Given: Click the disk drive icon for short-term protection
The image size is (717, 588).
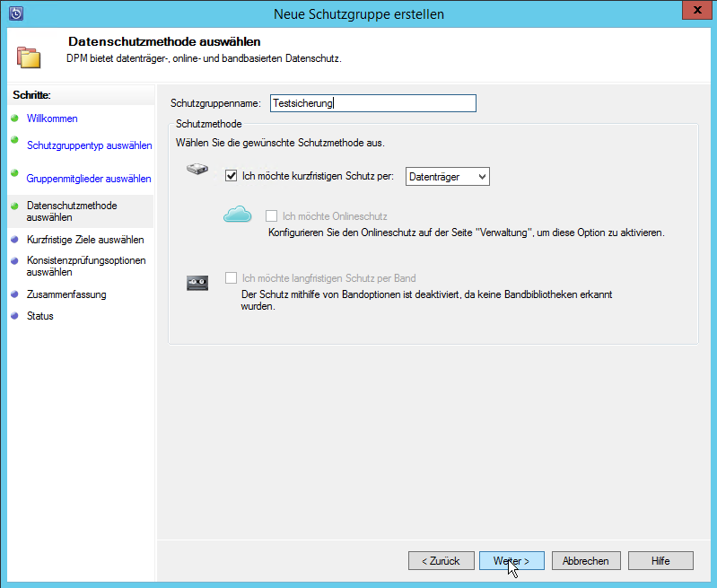Looking at the screenshot, I should [197, 169].
